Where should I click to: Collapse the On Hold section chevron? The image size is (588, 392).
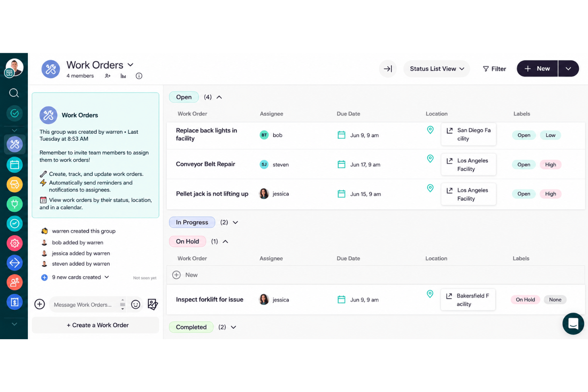[x=225, y=241]
